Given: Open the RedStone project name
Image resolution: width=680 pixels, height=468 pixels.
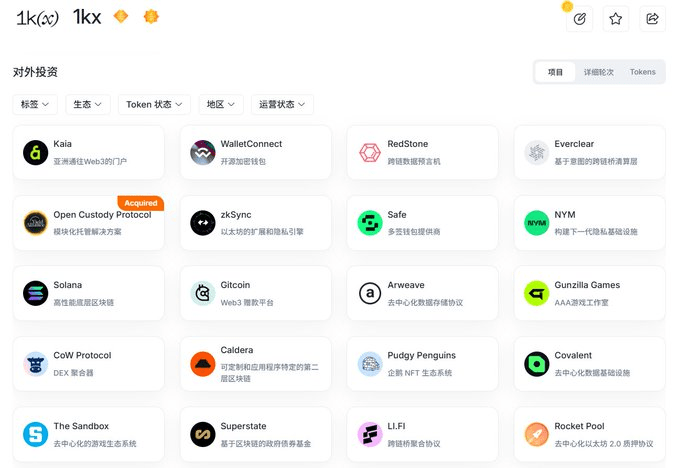Looking at the screenshot, I should coord(408,144).
